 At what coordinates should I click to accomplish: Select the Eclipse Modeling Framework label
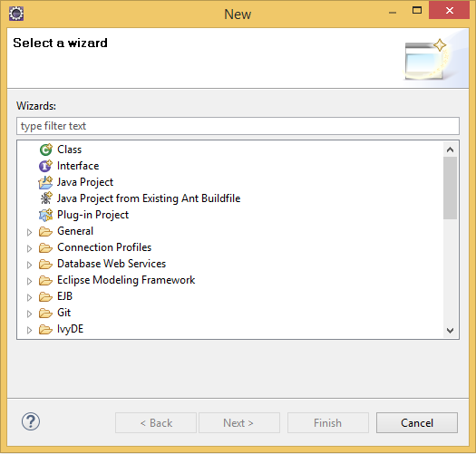[x=126, y=280]
